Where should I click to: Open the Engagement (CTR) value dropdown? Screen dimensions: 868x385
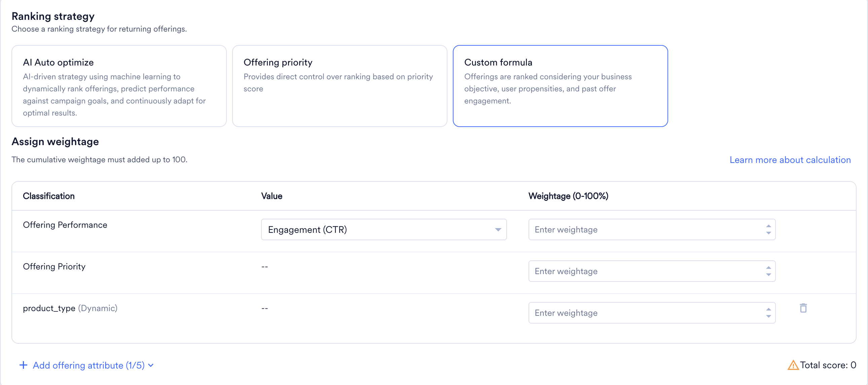point(384,229)
